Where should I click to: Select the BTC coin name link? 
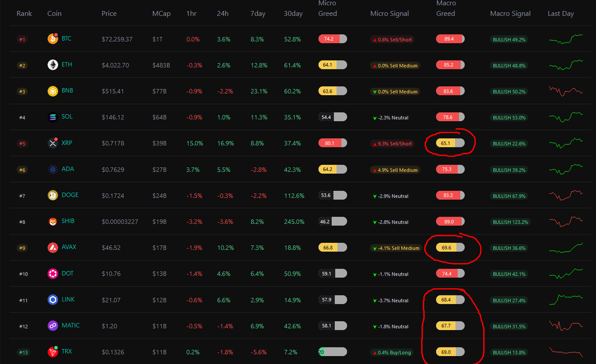[x=67, y=38]
